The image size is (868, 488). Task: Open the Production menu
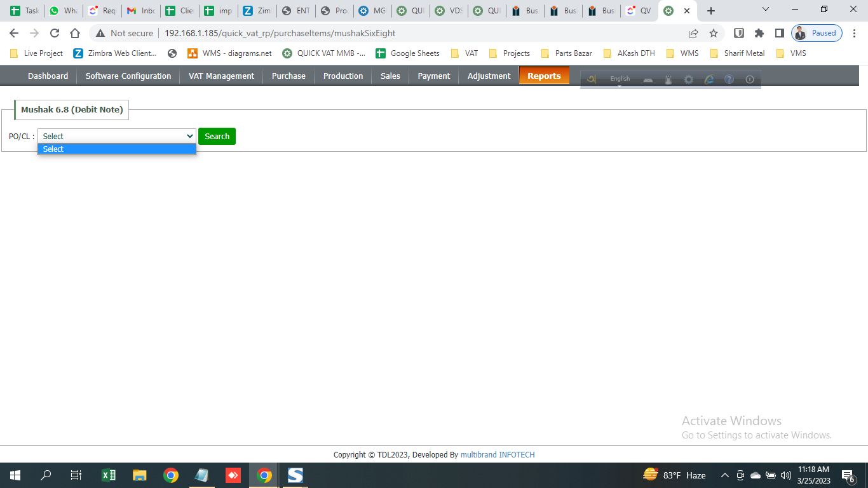coord(343,76)
